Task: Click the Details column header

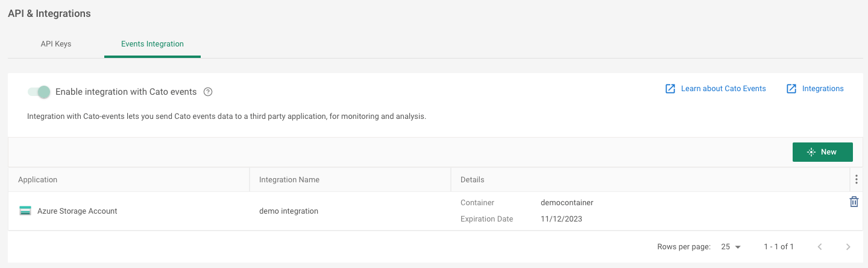Action: pyautogui.click(x=473, y=180)
